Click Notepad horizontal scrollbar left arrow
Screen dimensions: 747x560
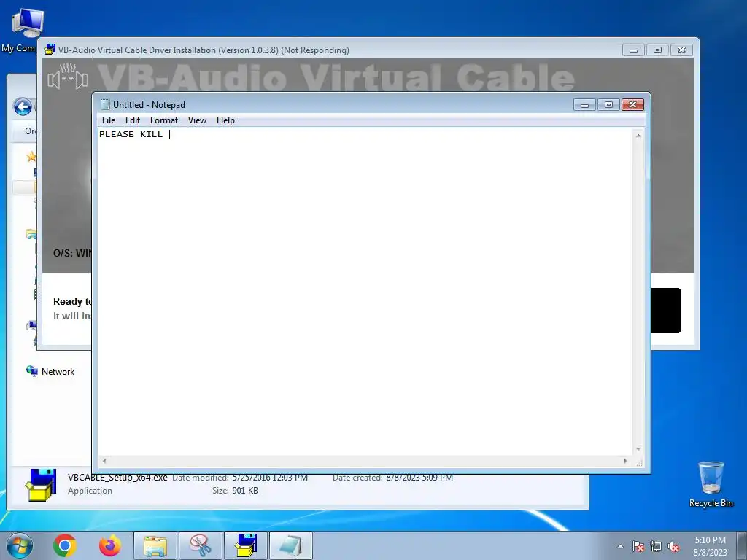point(104,461)
